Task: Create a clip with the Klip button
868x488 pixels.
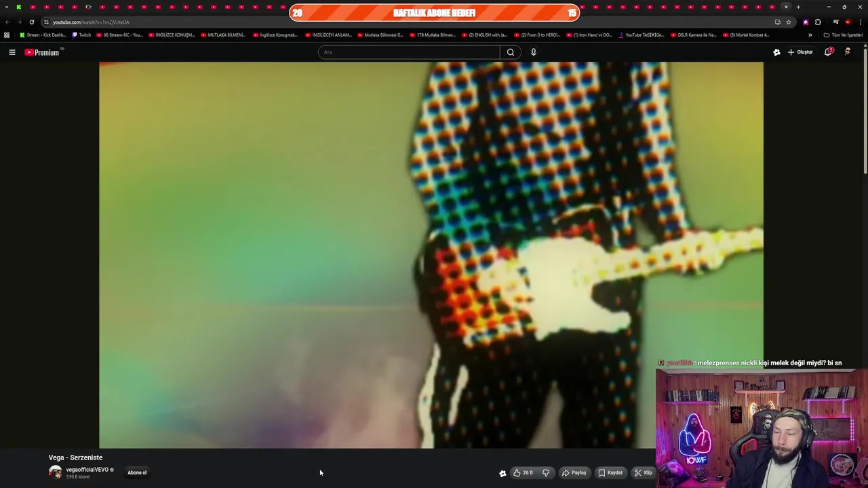Action: pos(643,472)
